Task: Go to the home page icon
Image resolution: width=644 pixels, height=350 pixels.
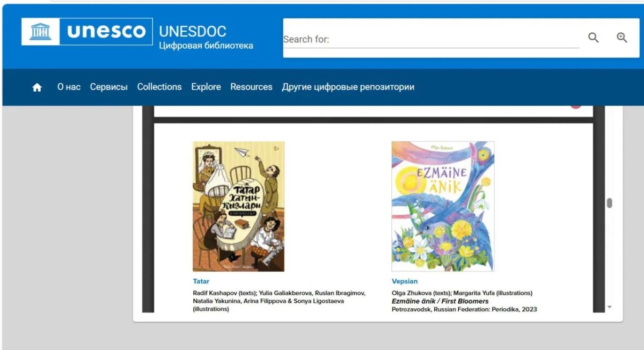Action: (37, 87)
